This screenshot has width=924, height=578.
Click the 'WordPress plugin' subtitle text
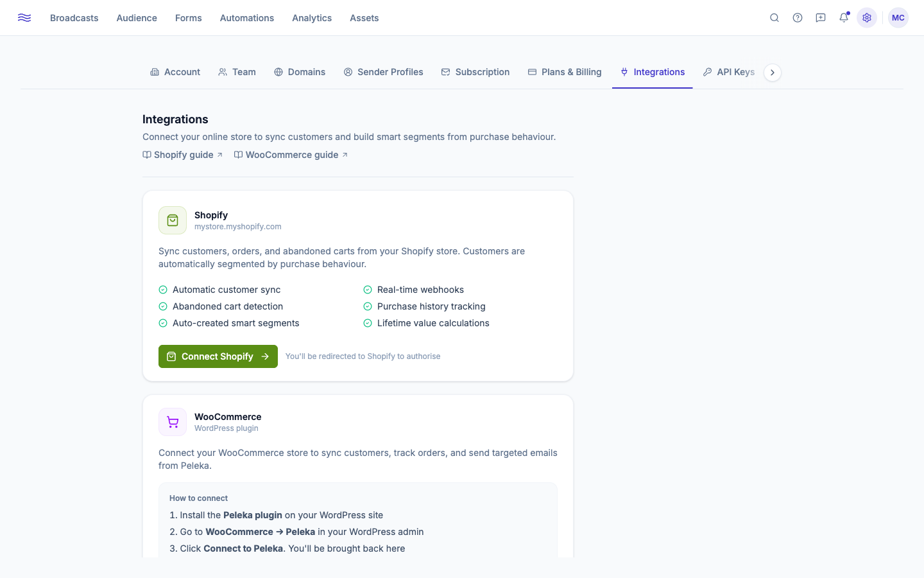click(x=227, y=428)
